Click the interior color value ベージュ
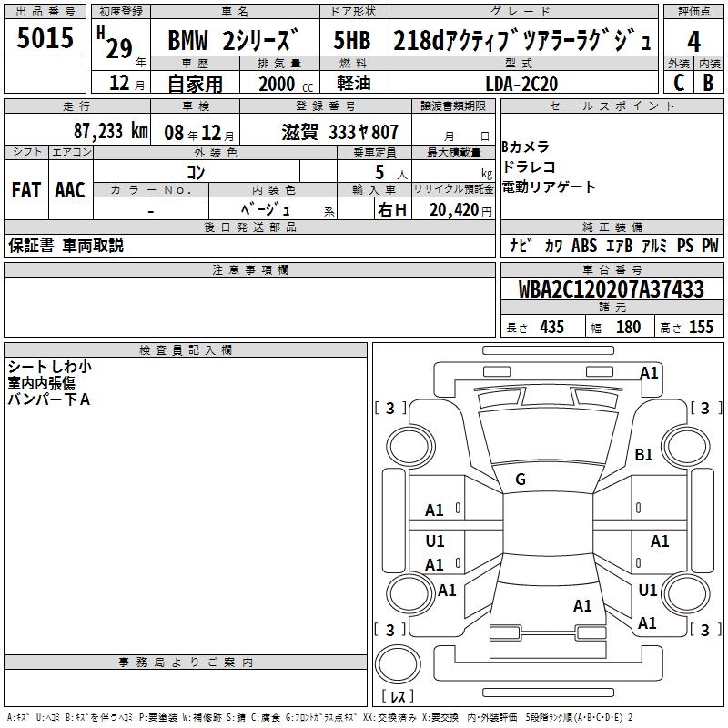This screenshot has height=728, width=728. tap(266, 210)
